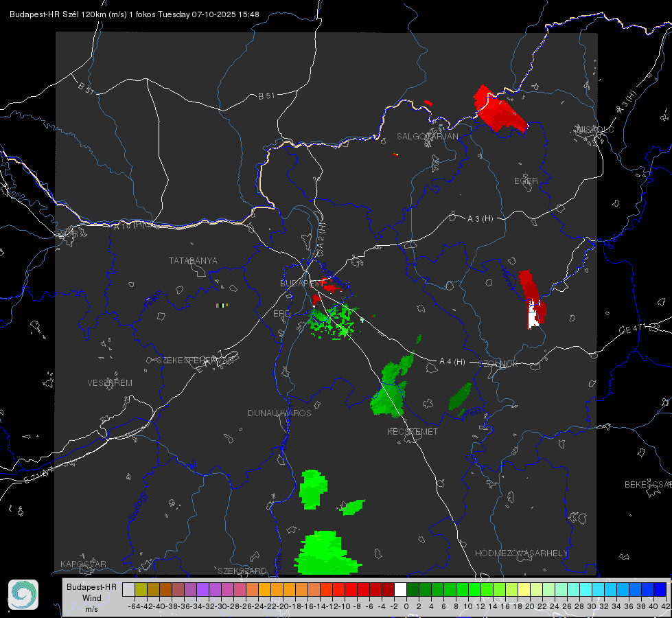Image resolution: width=672 pixels, height=618 pixels.
Task: Click the red-white echo beside Heves label
Action: click(x=532, y=299)
